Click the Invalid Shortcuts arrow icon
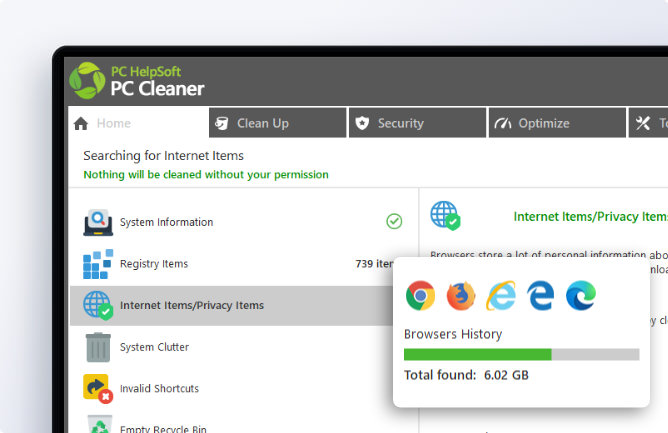Viewport: 668px width, 433px height. point(98,388)
